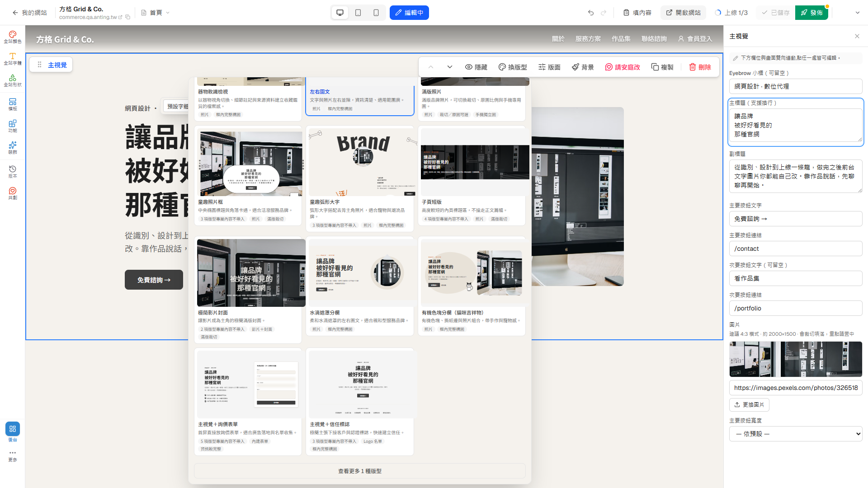Go to the 後台 dashboard
This screenshot has width=868, height=488.
(13, 432)
